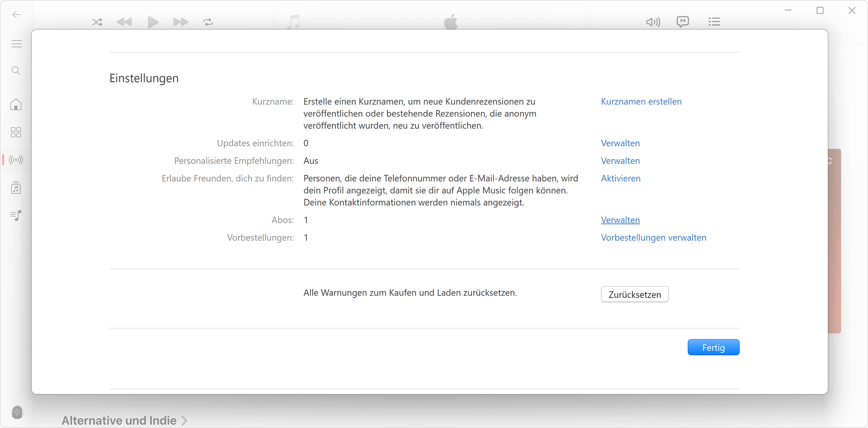Toggle repeat mode
The image size is (868, 428).
(208, 22)
